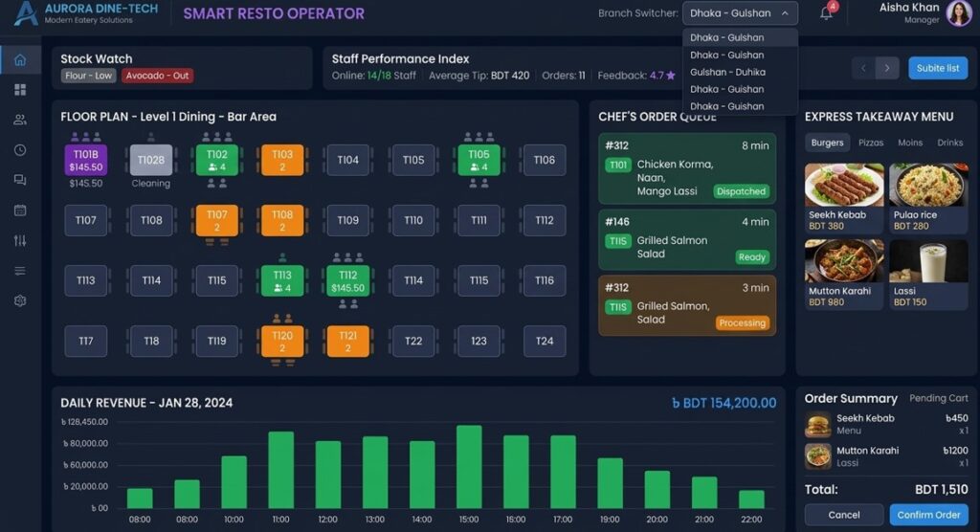Open Aisha Khan's profile avatar
The width and height of the screenshot is (980, 532).
tap(959, 13)
